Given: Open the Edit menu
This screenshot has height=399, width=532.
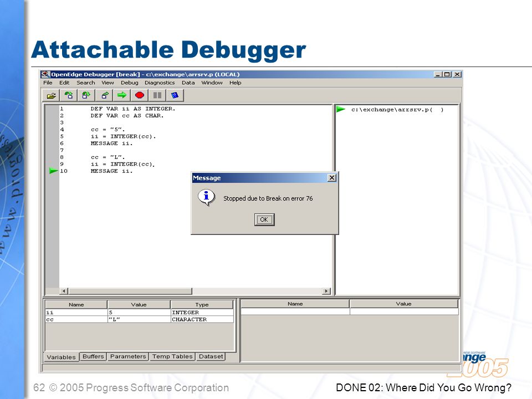Looking at the screenshot, I should [64, 83].
